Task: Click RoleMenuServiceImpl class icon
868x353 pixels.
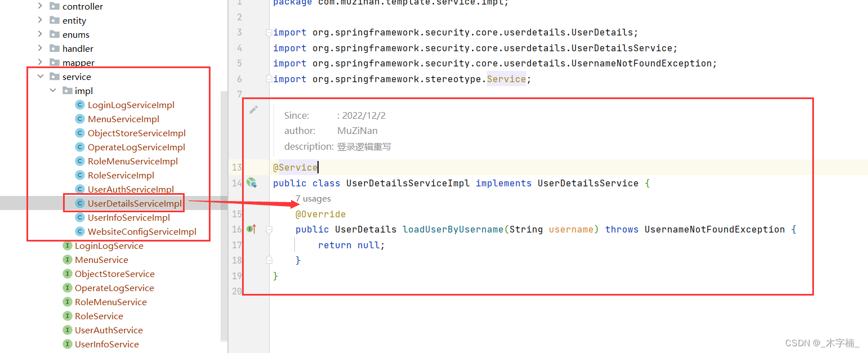Action: pyautogui.click(x=80, y=161)
